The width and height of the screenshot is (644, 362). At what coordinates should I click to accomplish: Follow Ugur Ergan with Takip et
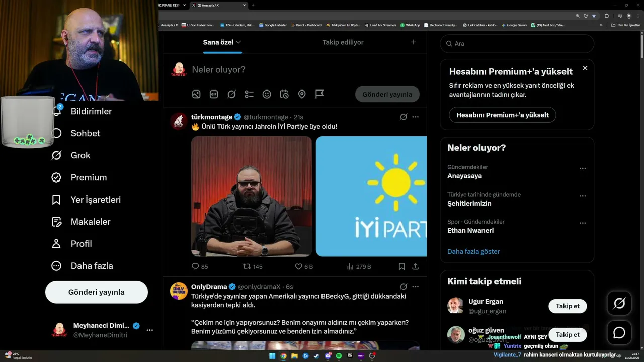[568, 306]
